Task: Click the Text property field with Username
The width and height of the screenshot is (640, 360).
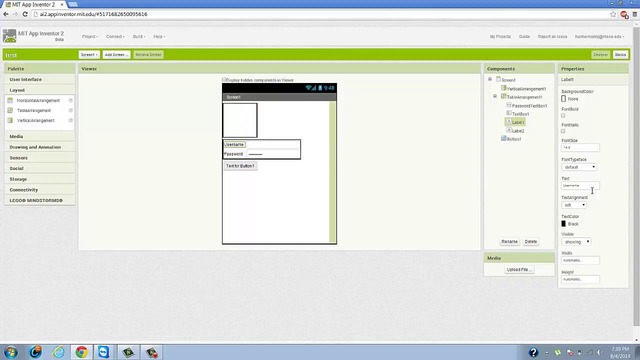Action: point(580,186)
